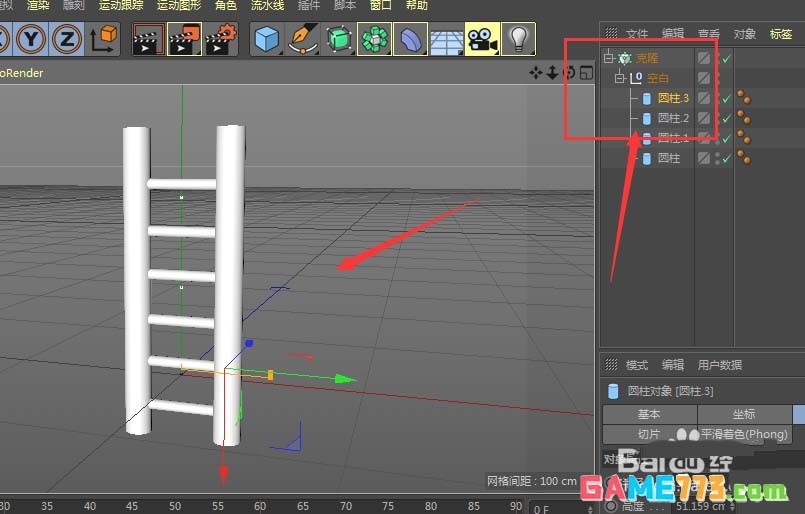The image size is (805, 514).
Task: Click the 空白 null object icon
Action: (636, 78)
